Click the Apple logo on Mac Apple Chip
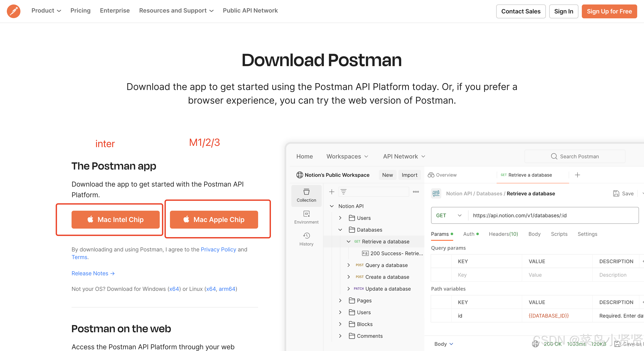The height and width of the screenshot is (351, 644). [186, 219]
